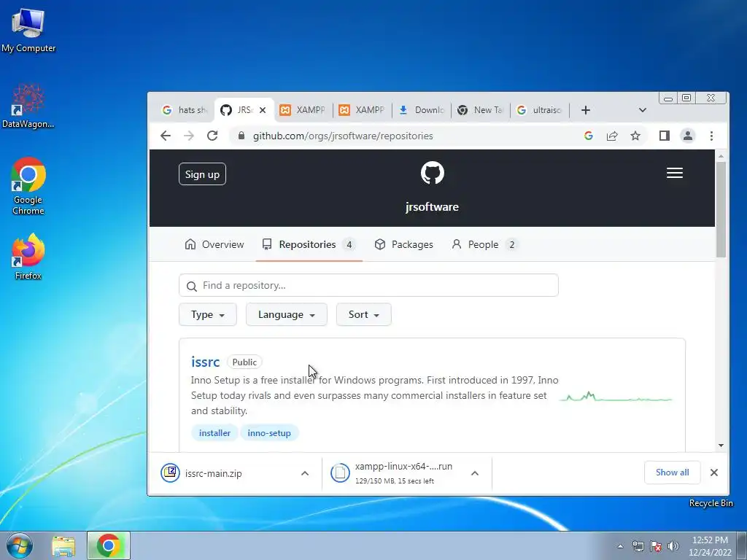Switch to first XAMPP tab
The width and height of the screenshot is (747, 560).
click(x=303, y=110)
